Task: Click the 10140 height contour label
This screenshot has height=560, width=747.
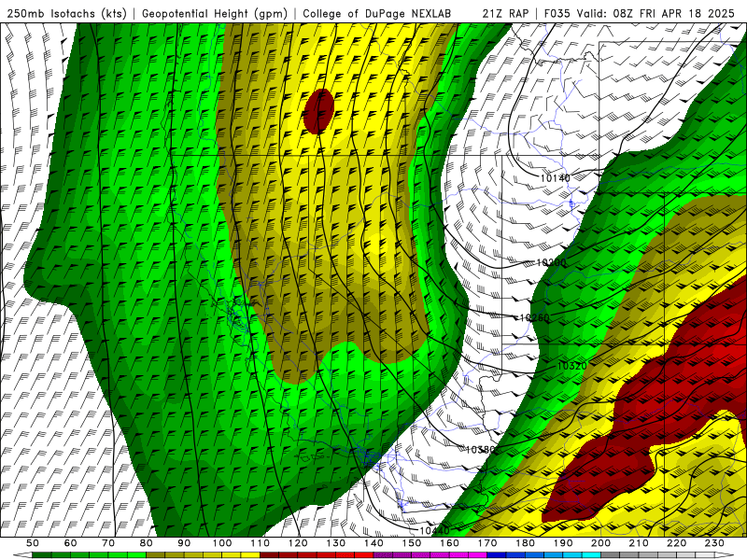Action: pyautogui.click(x=556, y=178)
